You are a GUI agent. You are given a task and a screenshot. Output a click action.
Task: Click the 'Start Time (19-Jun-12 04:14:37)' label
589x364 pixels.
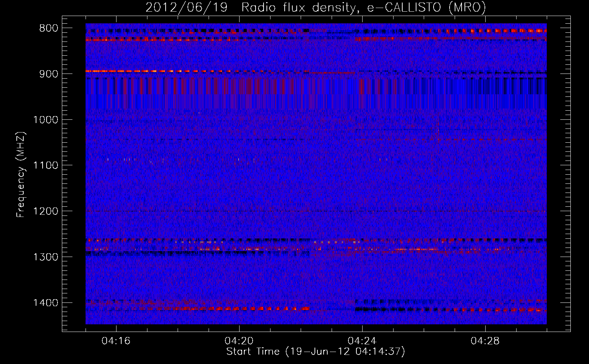click(315, 352)
